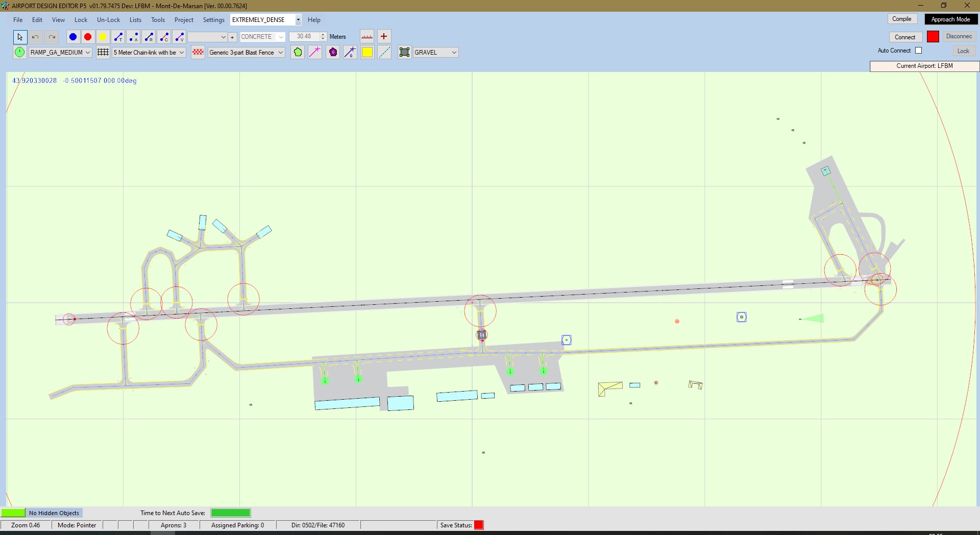Select the red node circle tool
The height and width of the screenshot is (535, 980).
click(88, 37)
